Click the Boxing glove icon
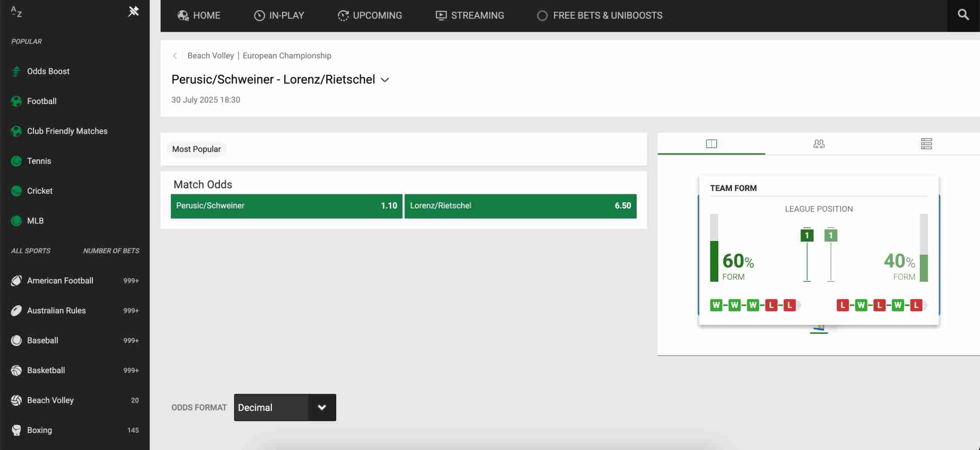This screenshot has width=980, height=450. pos(16,430)
